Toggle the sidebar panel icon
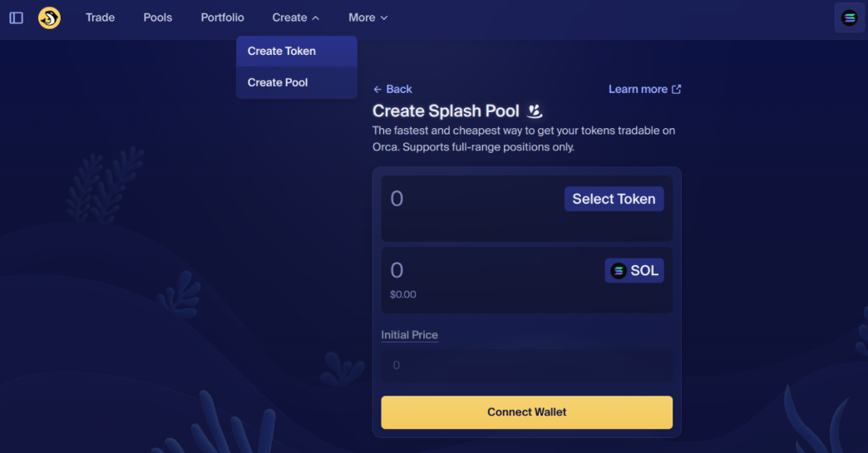The image size is (868, 453). (x=16, y=17)
